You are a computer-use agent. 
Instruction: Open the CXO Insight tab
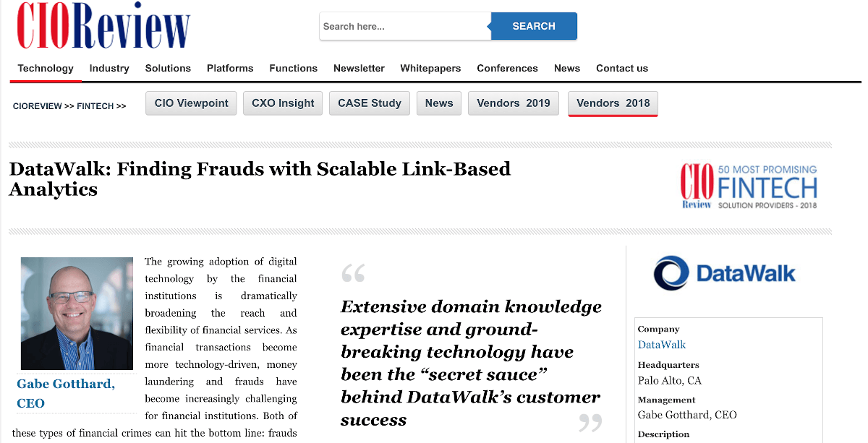point(283,103)
